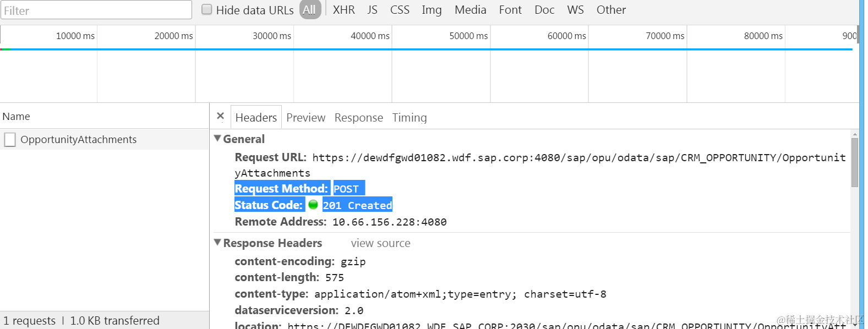Filter requests by Other
The image size is (868, 329).
pos(612,10)
